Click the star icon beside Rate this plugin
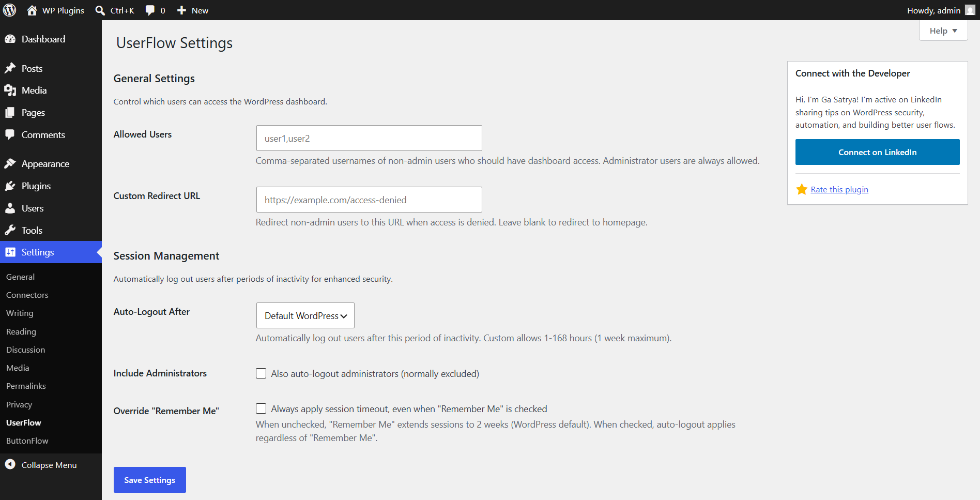The width and height of the screenshot is (980, 500). [x=802, y=189]
